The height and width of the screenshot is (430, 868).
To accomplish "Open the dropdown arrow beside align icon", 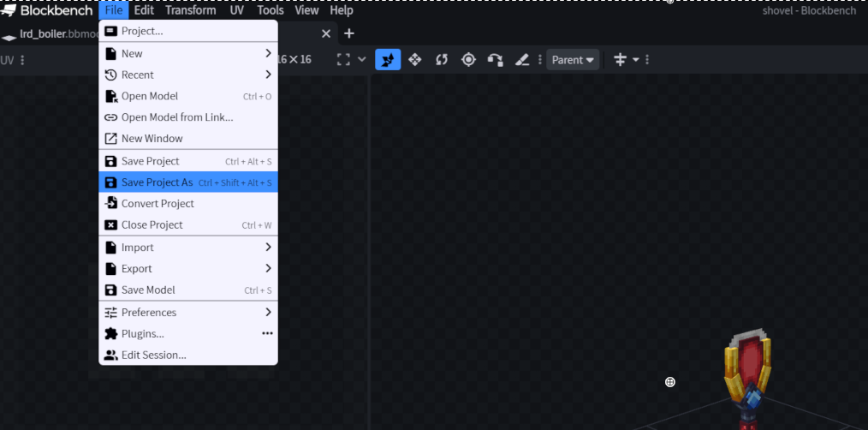I will [x=635, y=60].
